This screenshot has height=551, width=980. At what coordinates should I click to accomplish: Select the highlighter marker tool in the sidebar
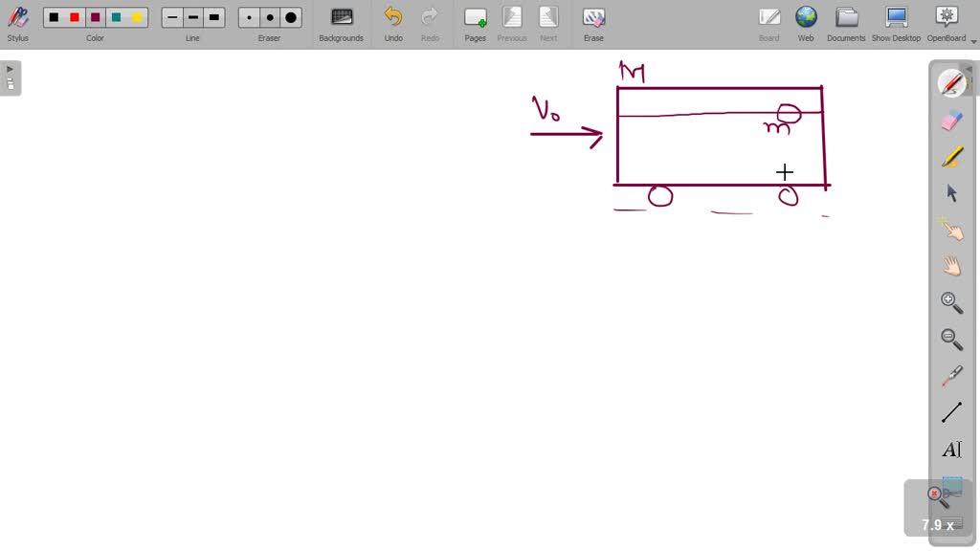pos(950,156)
